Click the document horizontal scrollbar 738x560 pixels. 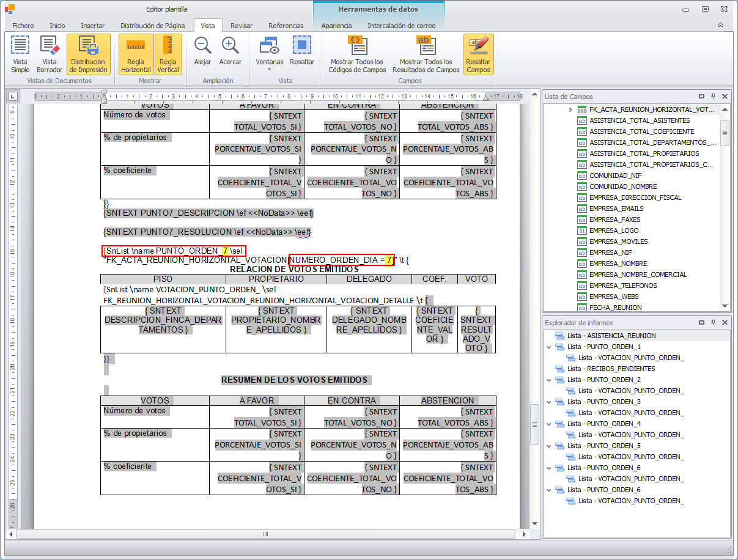click(265, 534)
